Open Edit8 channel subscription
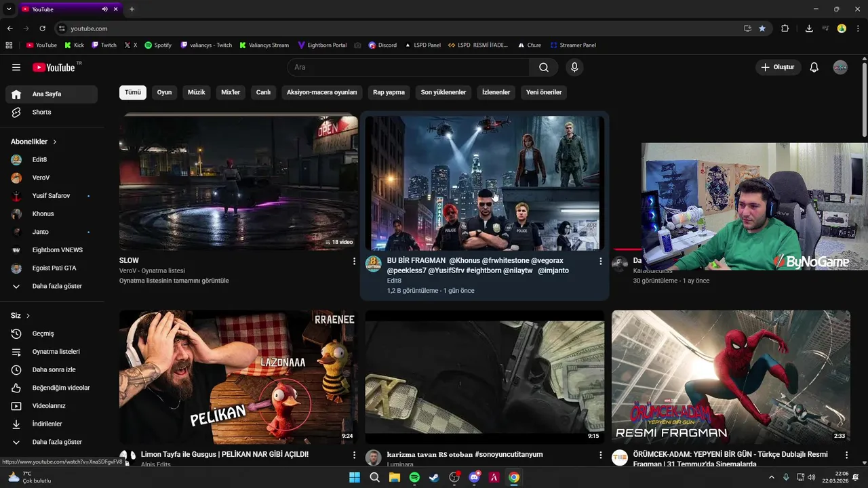 [52, 159]
